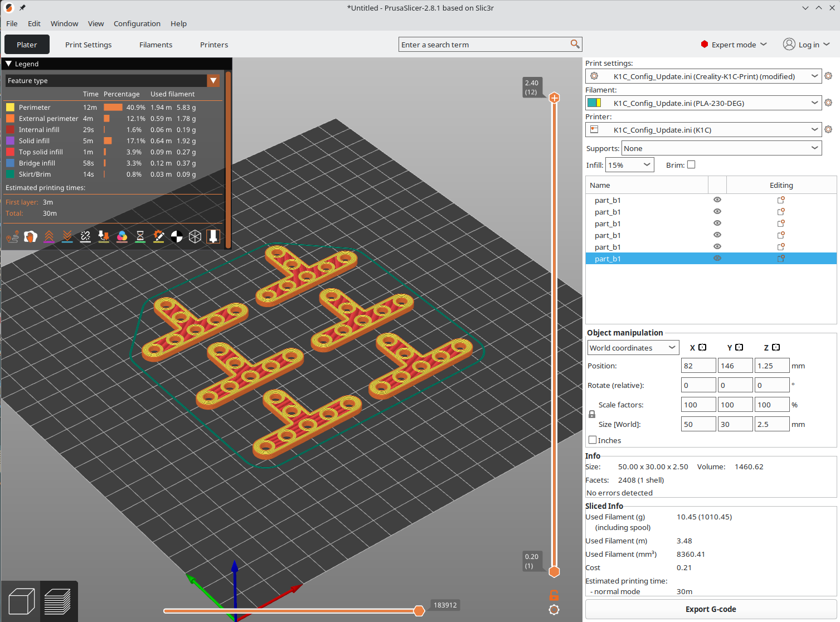
Task: Click the horizontal move slider thumb at 183912
Action: point(419,611)
